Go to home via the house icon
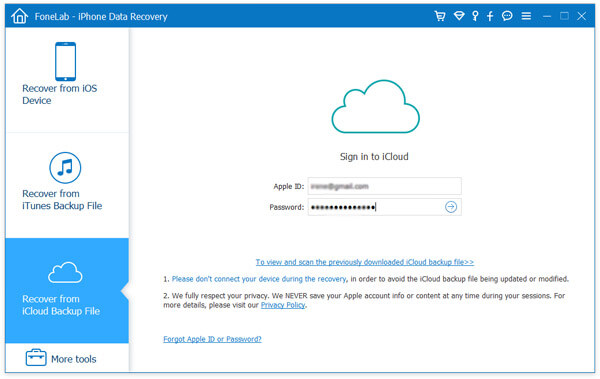The width and height of the screenshot is (600, 379). [x=19, y=16]
